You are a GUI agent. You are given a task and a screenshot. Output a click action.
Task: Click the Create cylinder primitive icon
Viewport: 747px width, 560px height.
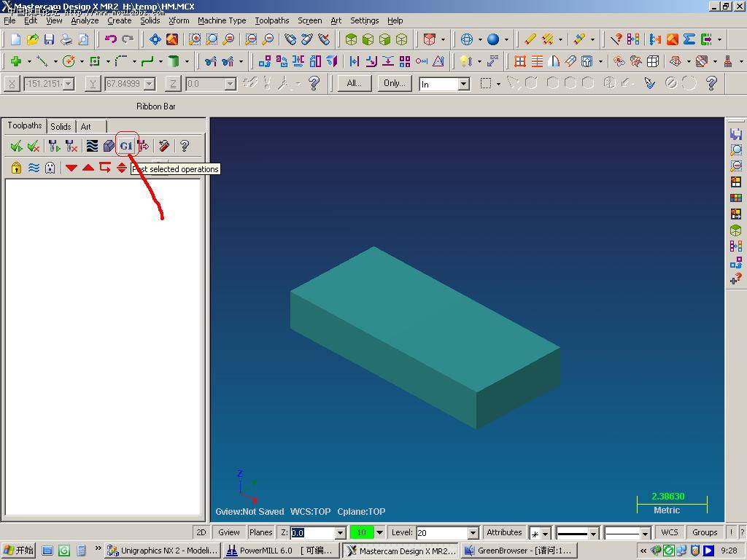tap(174, 61)
